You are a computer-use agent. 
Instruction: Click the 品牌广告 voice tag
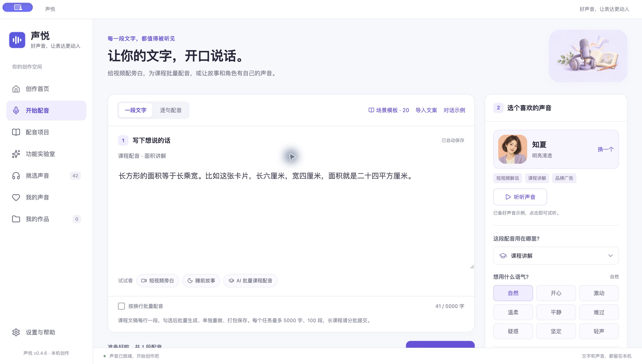click(564, 178)
